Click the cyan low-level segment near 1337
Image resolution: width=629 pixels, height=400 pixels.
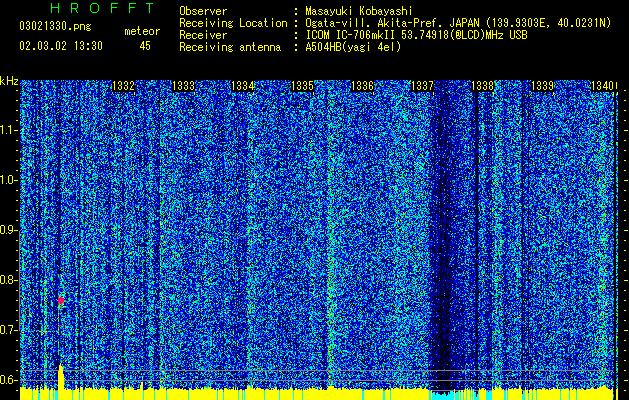(443, 395)
